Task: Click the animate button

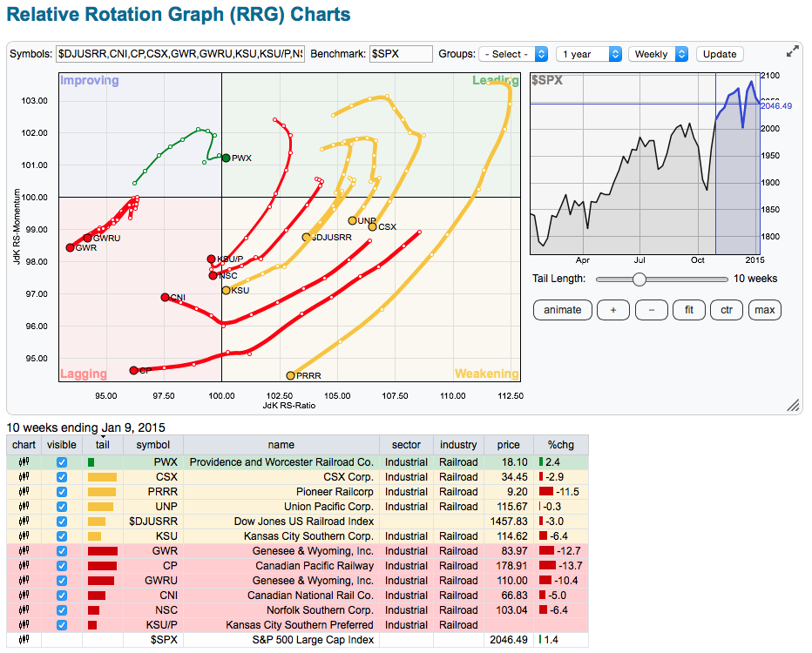Action: [x=563, y=310]
